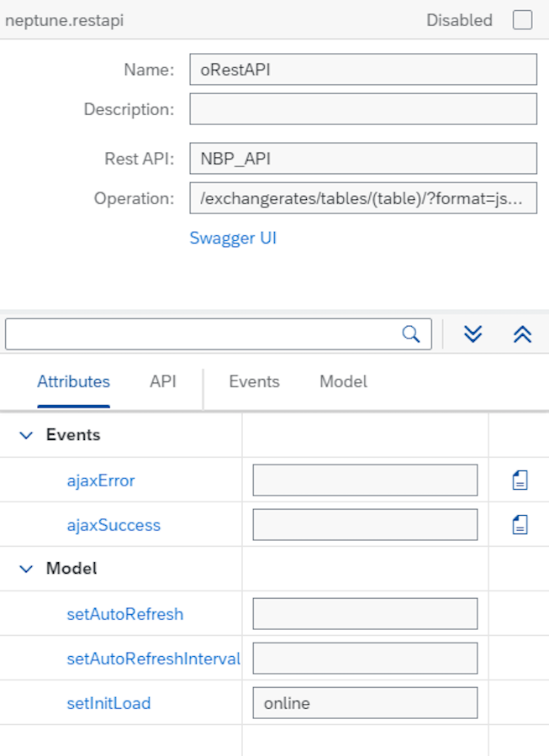Open the setInitLoad attribute link
Image resolution: width=549 pixels, height=756 pixels.
click(x=108, y=703)
